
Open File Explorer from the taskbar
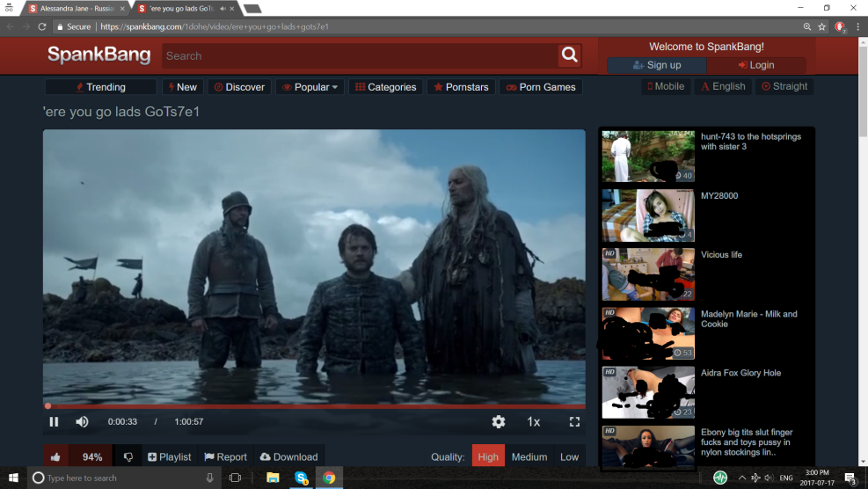[273, 478]
